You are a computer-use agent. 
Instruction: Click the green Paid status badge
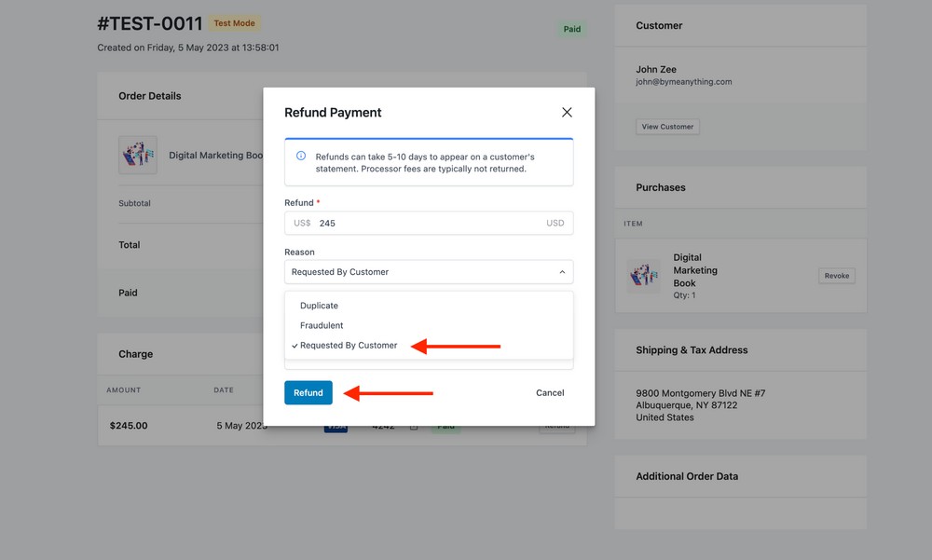click(571, 29)
